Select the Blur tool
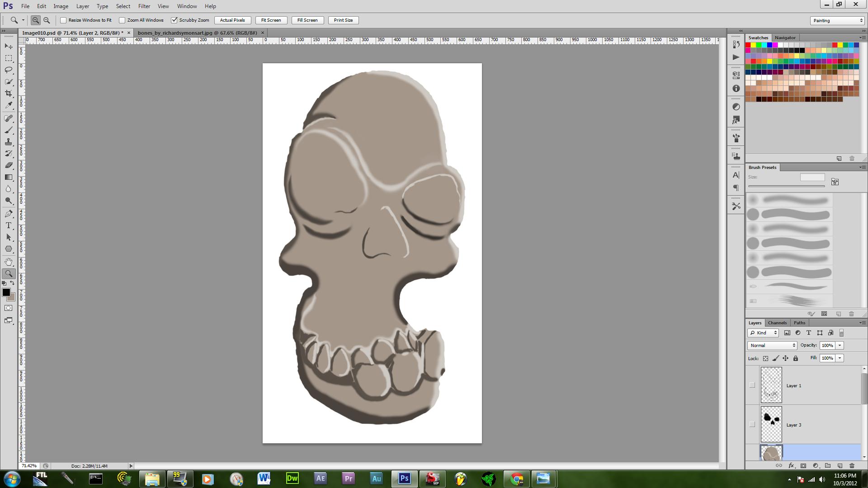This screenshot has width=868, height=488. point(9,189)
